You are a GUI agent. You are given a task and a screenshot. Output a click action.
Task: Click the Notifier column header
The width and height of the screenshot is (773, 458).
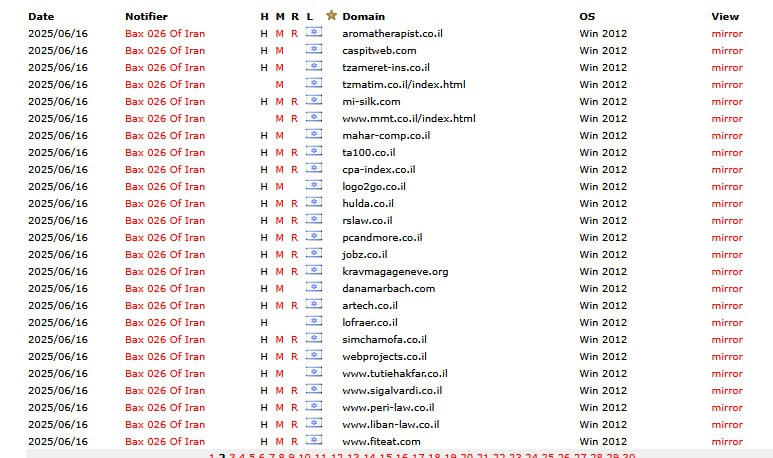coord(146,16)
